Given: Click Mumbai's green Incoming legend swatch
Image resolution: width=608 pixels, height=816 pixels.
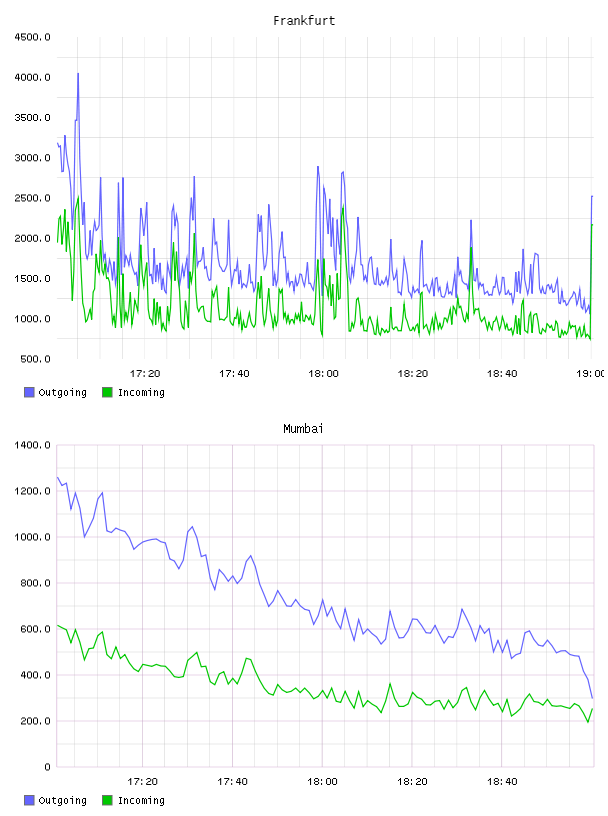Looking at the screenshot, I should 107,800.
